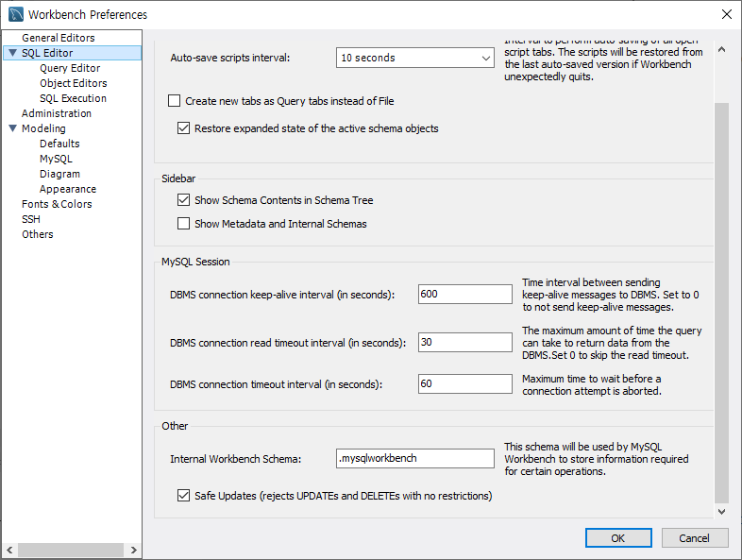Click the tree panel scroll right arrow
This screenshot has width=742, height=560.
134,550
